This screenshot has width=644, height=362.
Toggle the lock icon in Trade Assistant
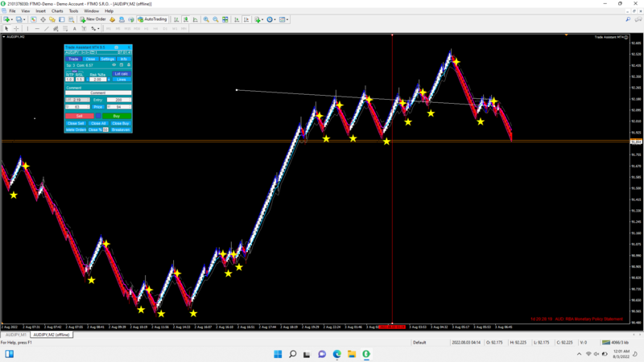(x=129, y=65)
